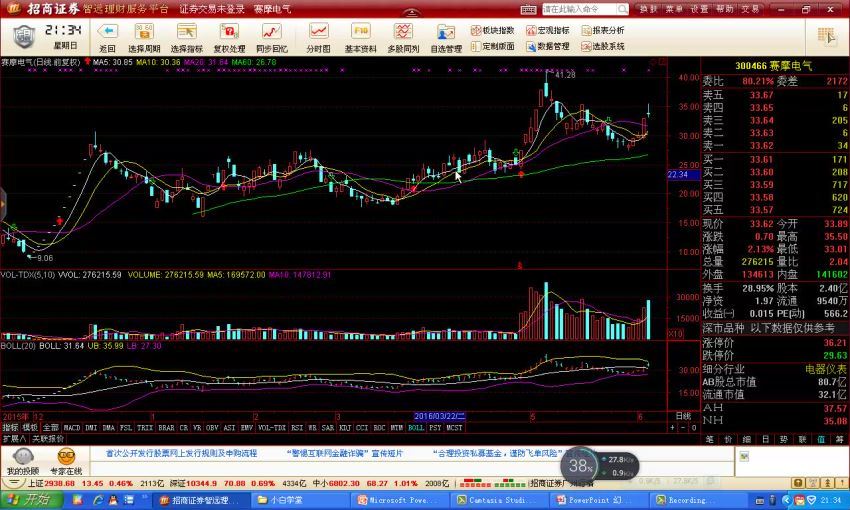850x510 pixels.
Task: Click the 返回 back arrow icon
Action: pos(108,31)
